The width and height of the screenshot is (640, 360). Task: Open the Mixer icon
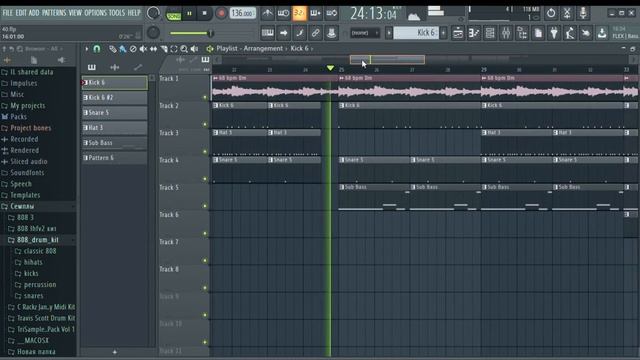506,33
